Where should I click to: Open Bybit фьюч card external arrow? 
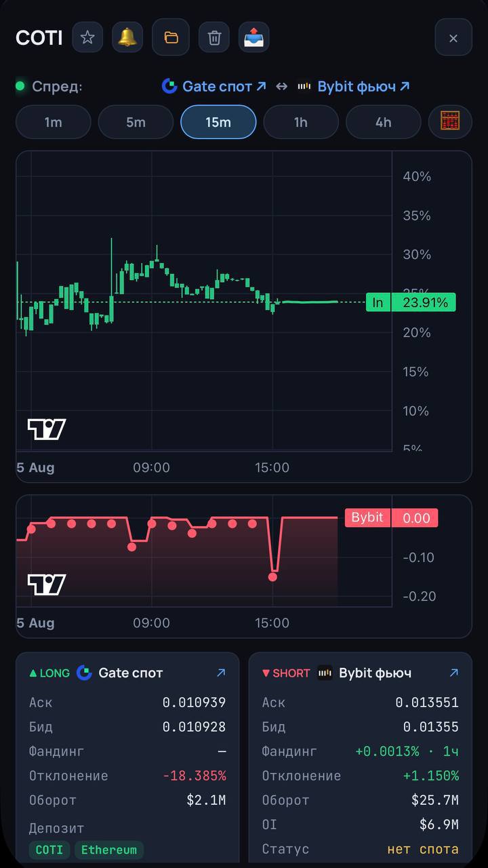[453, 673]
